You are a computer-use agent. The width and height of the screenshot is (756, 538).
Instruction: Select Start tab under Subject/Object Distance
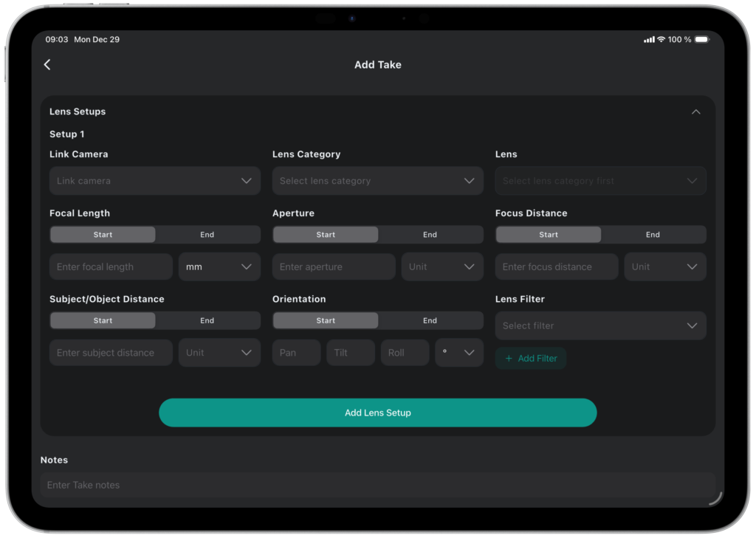(103, 320)
